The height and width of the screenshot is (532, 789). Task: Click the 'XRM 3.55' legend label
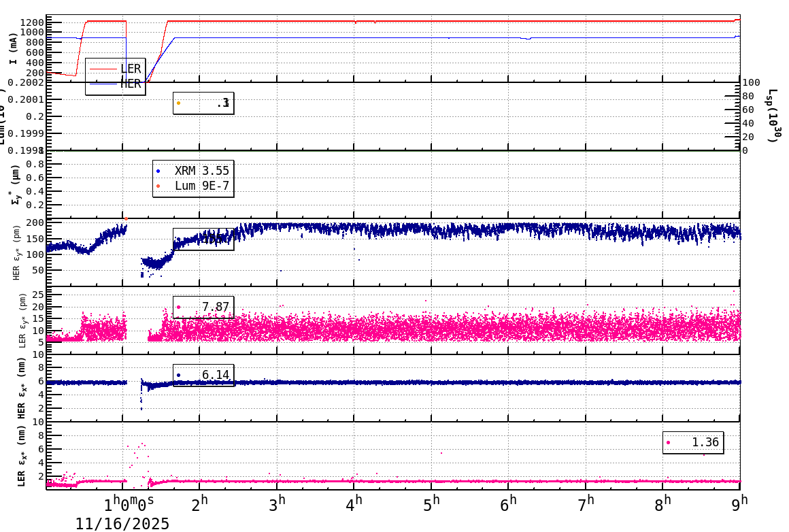tap(202, 171)
